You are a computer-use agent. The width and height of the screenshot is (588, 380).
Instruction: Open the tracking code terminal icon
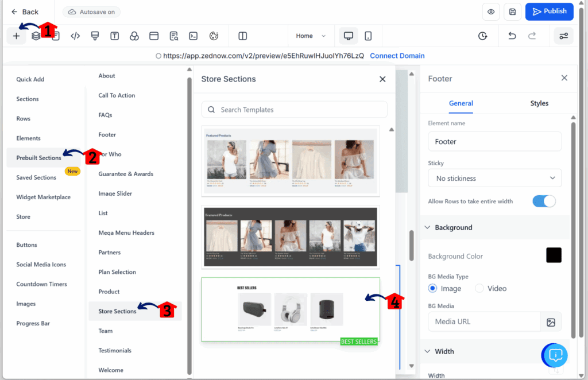193,36
